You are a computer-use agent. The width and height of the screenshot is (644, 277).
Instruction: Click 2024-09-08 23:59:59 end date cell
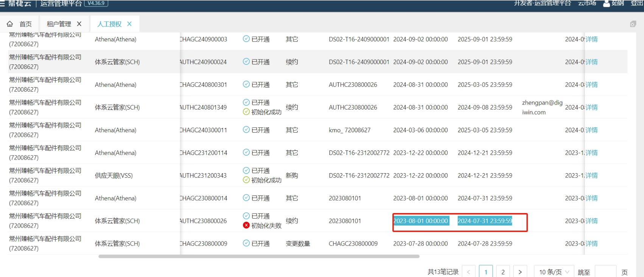485,107
